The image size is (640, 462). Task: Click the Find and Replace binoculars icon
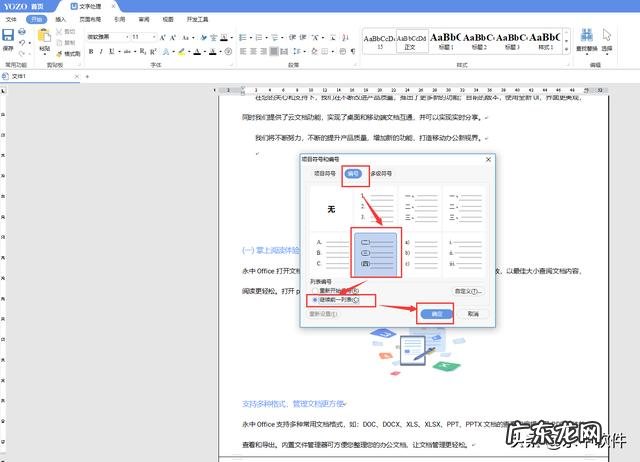[587, 35]
